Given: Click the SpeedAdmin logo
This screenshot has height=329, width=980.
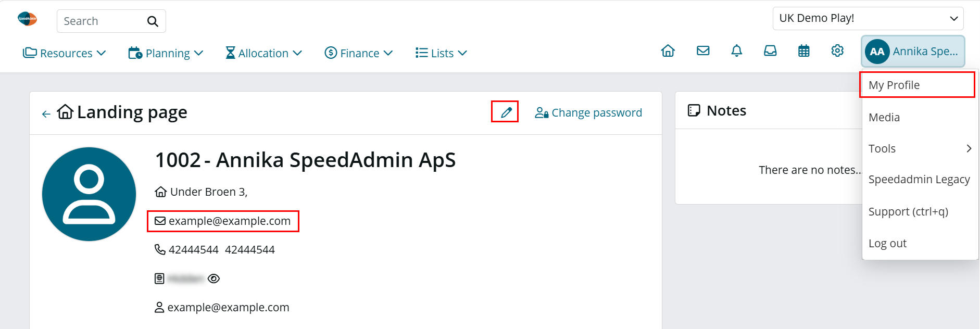Looking at the screenshot, I should click(27, 19).
